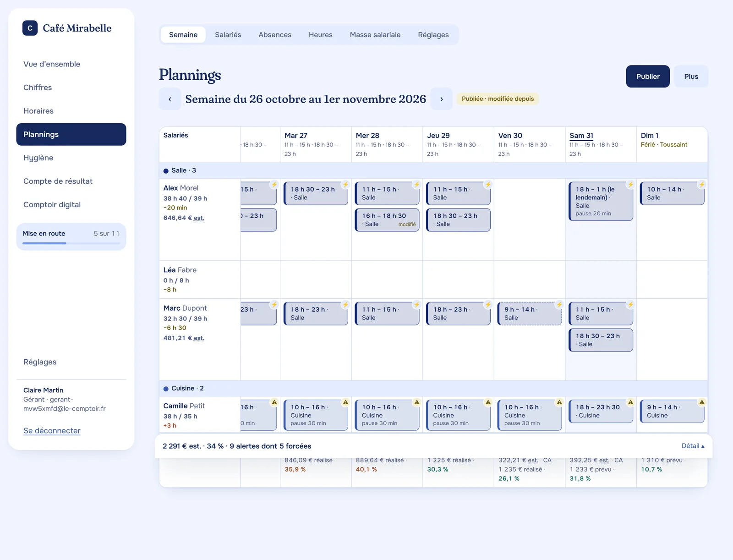Open the Masse salariale tab
Screen dimensions: 733x560
click(375, 35)
